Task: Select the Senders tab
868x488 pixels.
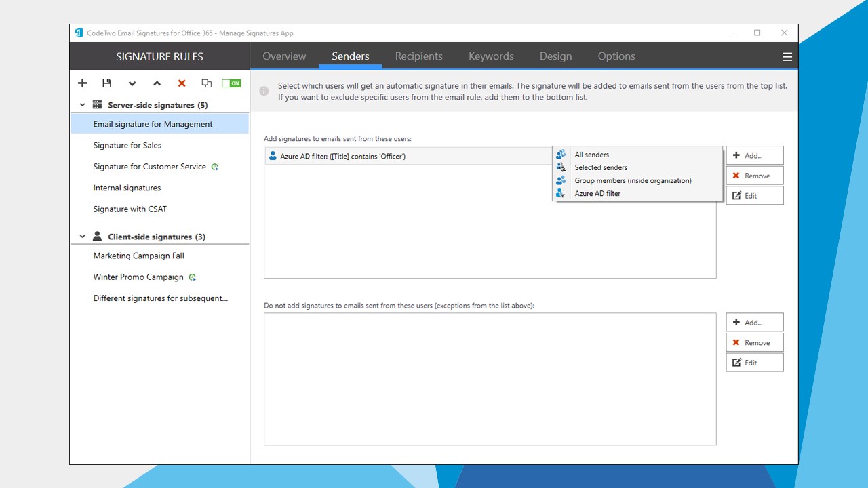Action: pos(351,56)
